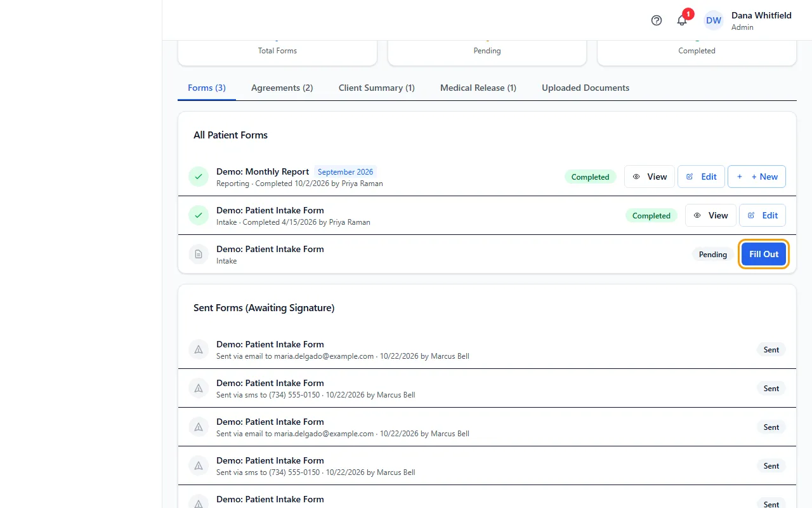812x508 pixels.
Task: Edit the Demo: Monthly Report form
Action: pyautogui.click(x=701, y=177)
